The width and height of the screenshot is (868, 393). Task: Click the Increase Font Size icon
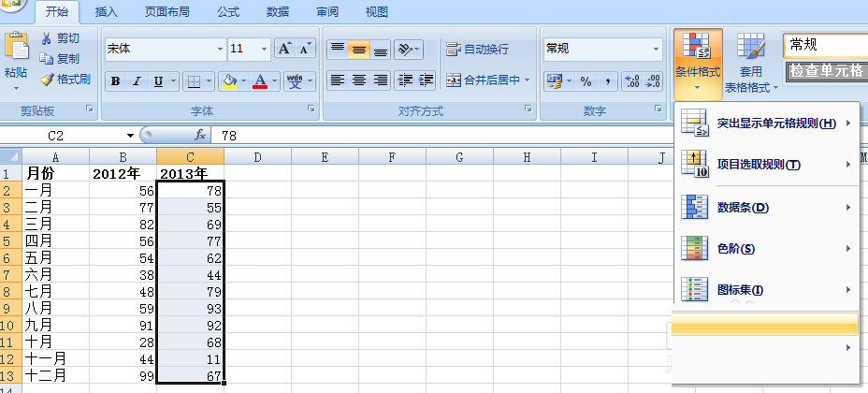(x=285, y=48)
